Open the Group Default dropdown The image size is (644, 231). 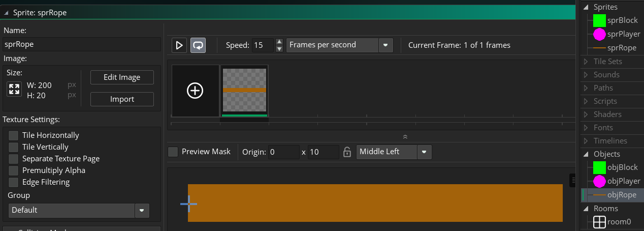[79, 210]
